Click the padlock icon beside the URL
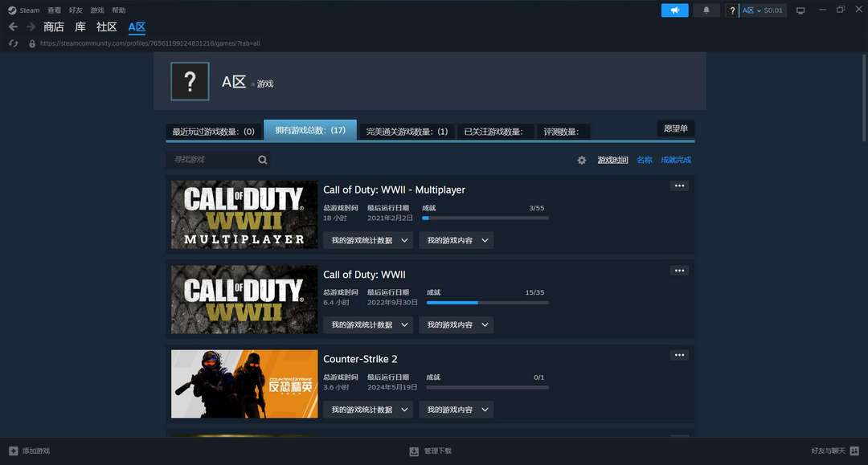The height and width of the screenshot is (465, 868). click(32, 43)
